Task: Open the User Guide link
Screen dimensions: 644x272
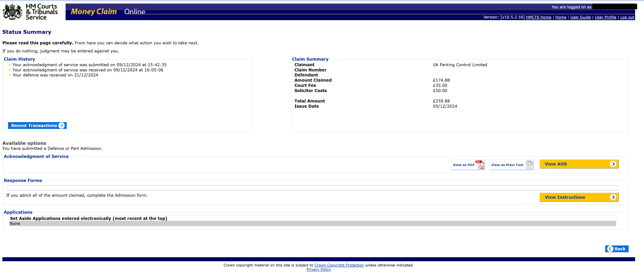Action: pyautogui.click(x=580, y=17)
